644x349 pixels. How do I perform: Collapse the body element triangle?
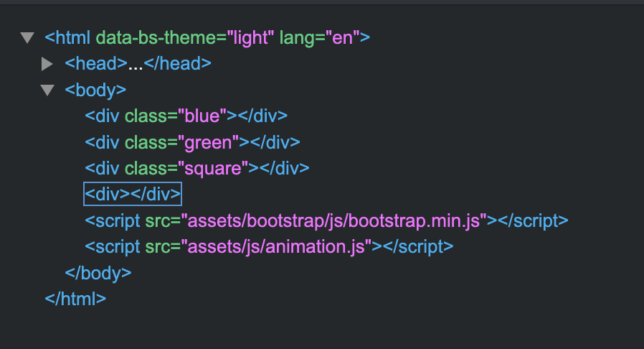point(47,90)
